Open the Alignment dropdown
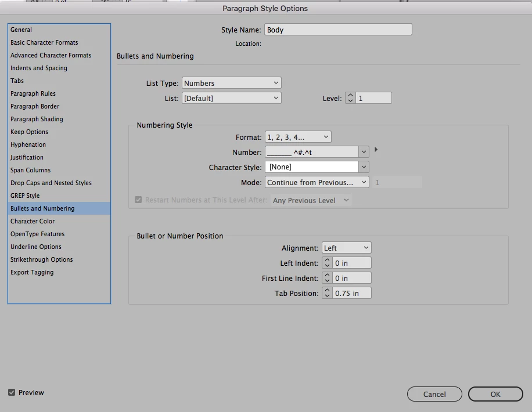 point(346,248)
